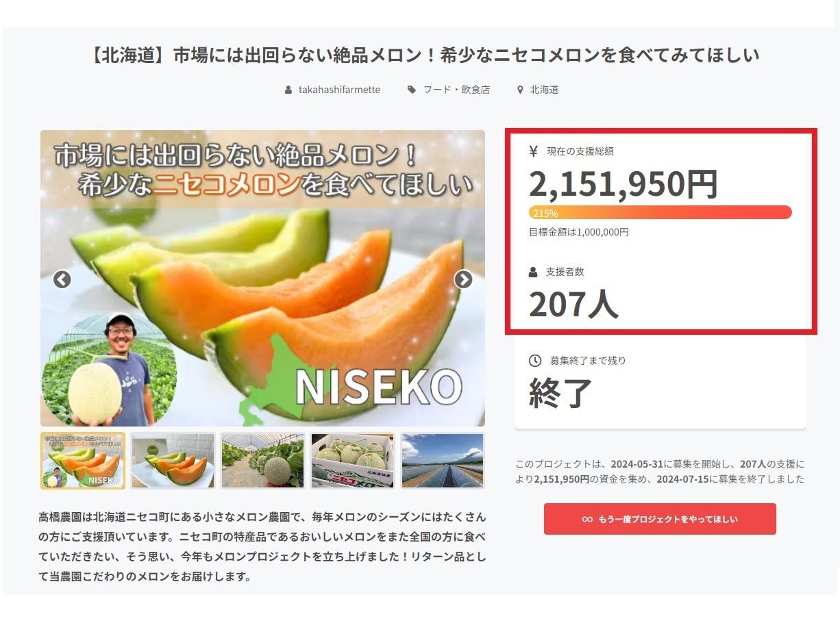Open the 北海道 region link
The height and width of the screenshot is (623, 840).
click(x=544, y=90)
